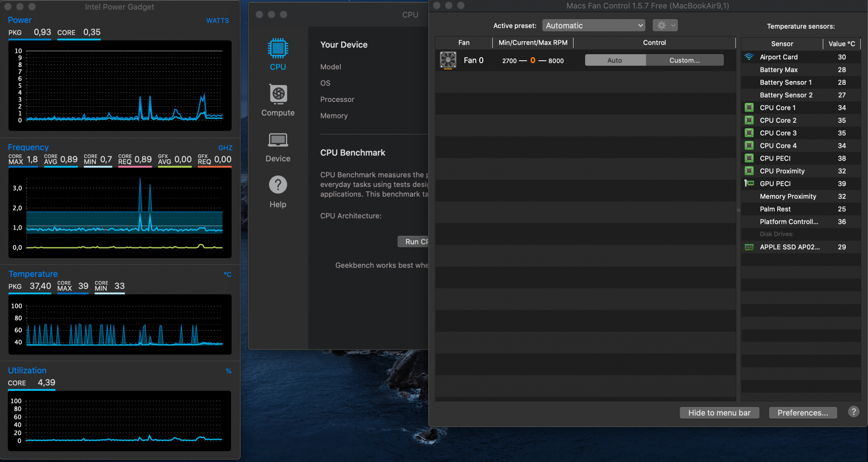
Task: Click the round help button near Preferences
Action: (853, 412)
